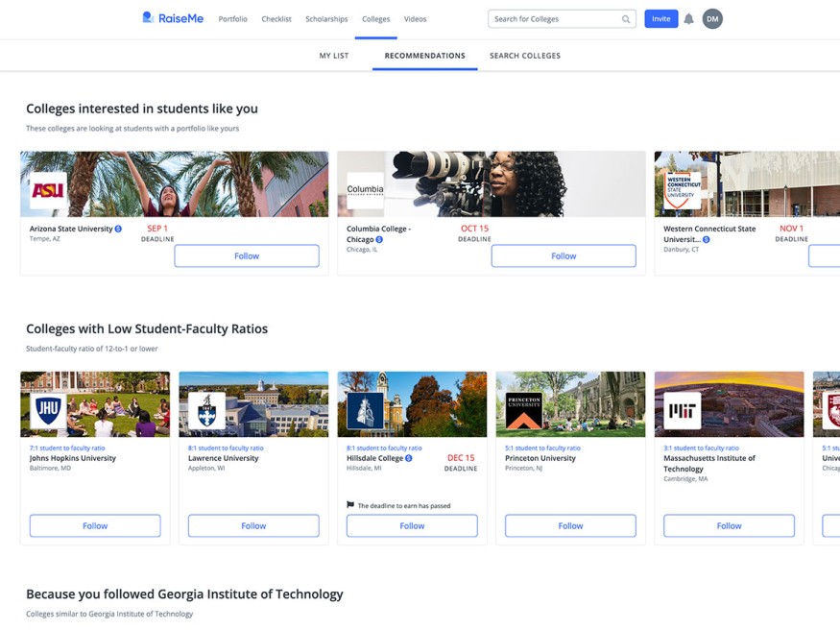The image size is (840, 630).
Task: Click 'Because you followed Georgia Institute of Technology' heading
Action: pos(185,594)
